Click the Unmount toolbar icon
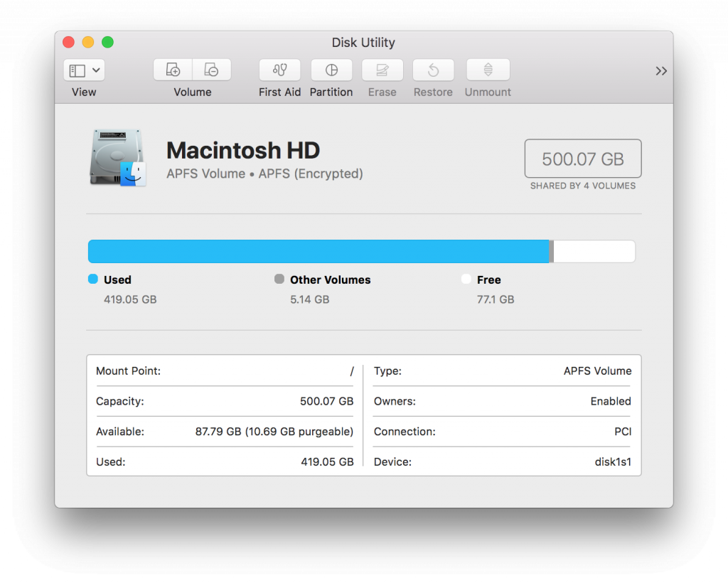 click(x=488, y=70)
